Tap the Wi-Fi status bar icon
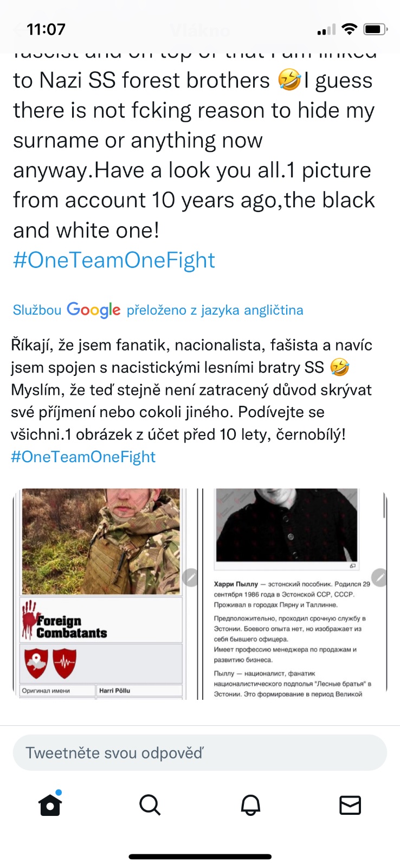The image size is (400, 868). 350,29
